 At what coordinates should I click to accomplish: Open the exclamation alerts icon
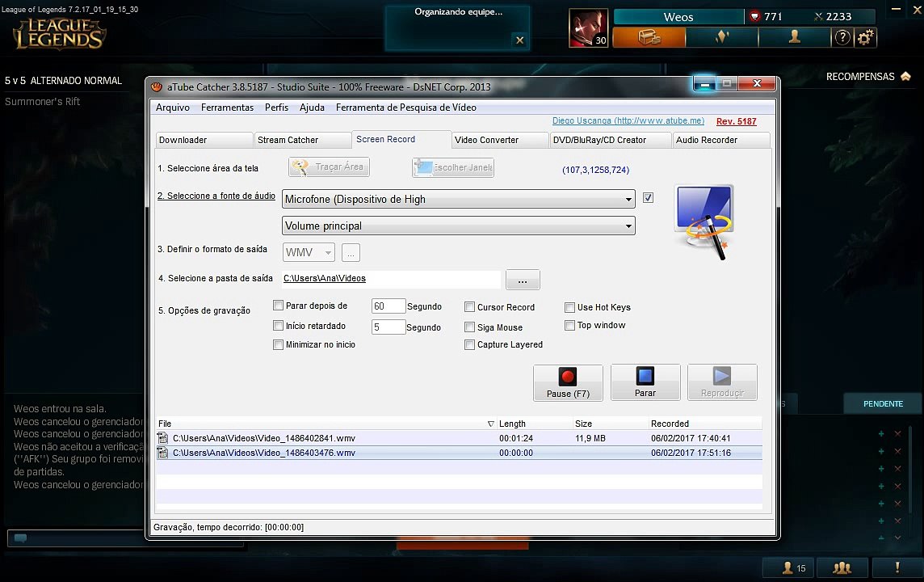pyautogui.click(x=897, y=567)
